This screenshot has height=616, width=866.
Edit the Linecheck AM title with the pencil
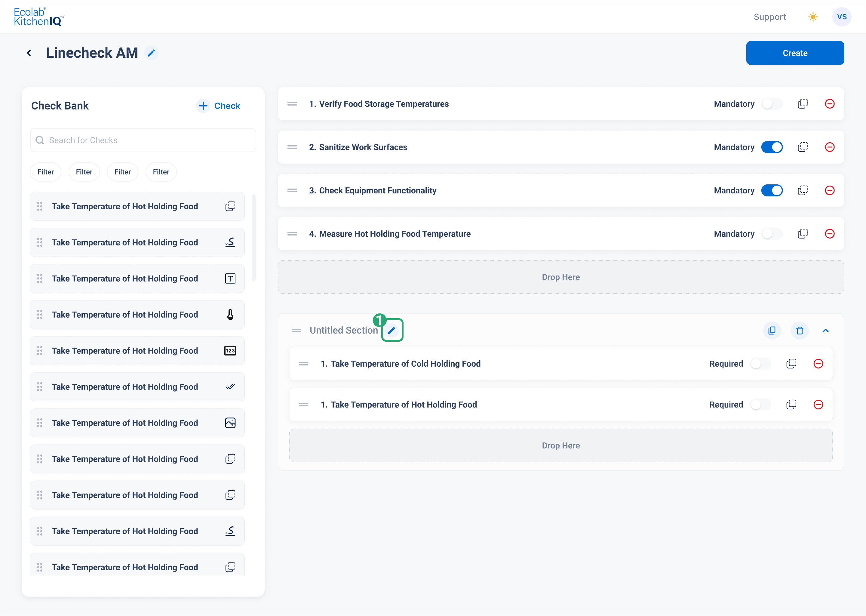[x=151, y=53]
